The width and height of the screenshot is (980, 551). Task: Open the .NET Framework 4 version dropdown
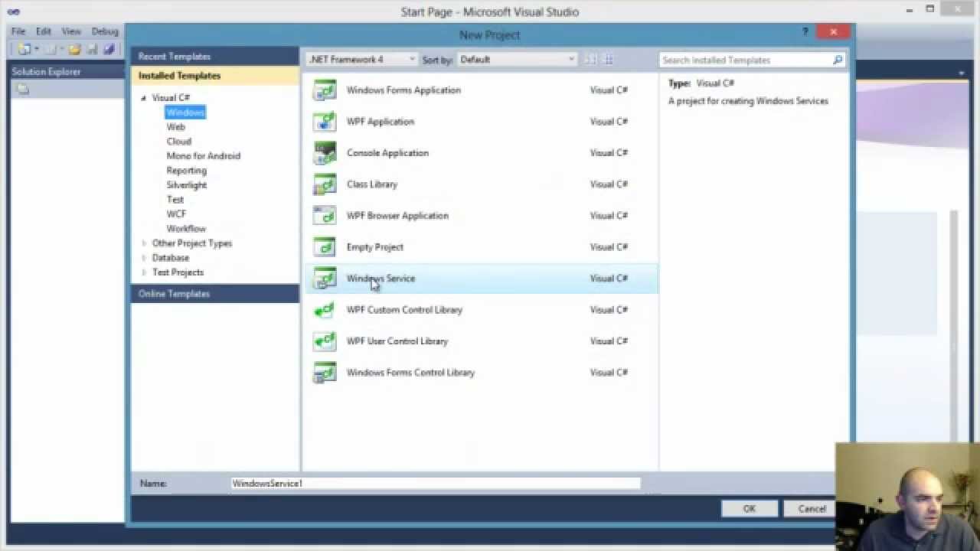pyautogui.click(x=361, y=60)
